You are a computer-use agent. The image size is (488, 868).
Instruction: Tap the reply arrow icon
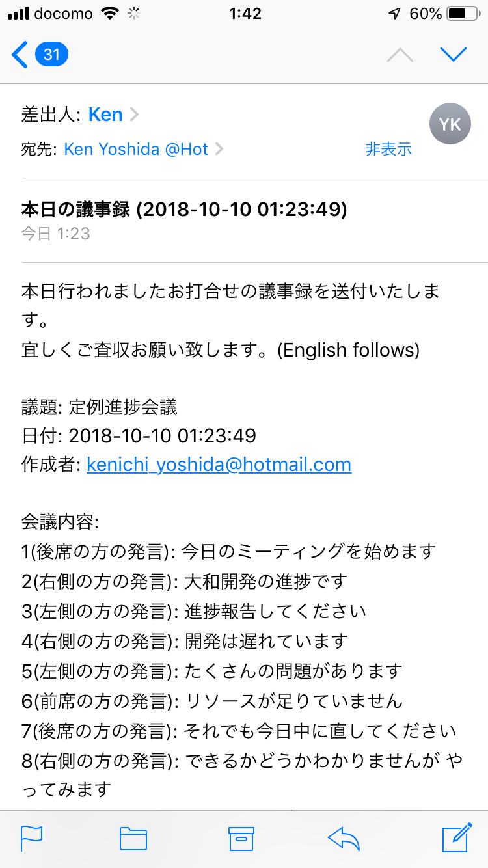pyautogui.click(x=344, y=838)
